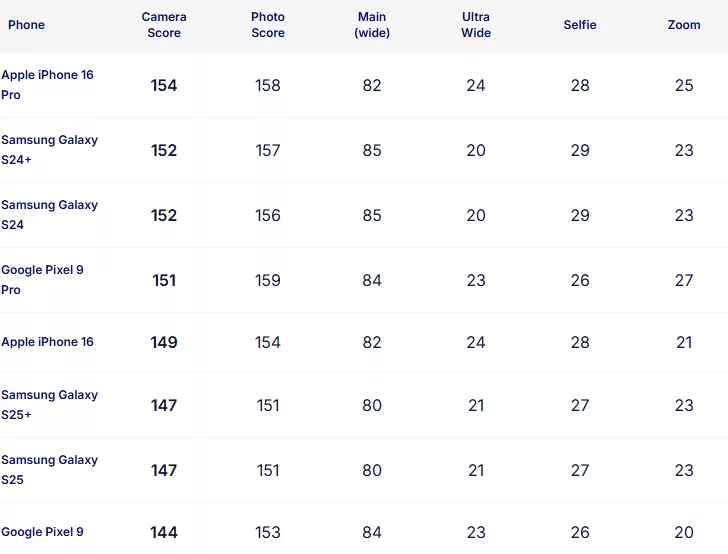Open the Google Pixel 9 link
This screenshot has height=554, width=728.
pos(42,532)
